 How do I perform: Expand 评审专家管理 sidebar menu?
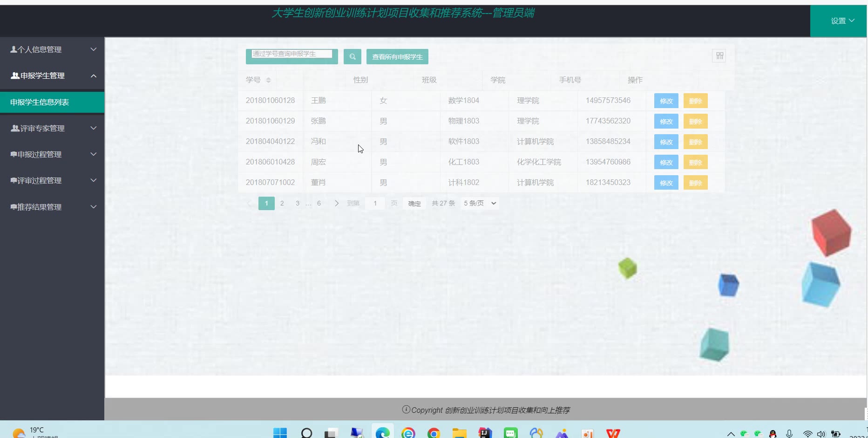[52, 128]
